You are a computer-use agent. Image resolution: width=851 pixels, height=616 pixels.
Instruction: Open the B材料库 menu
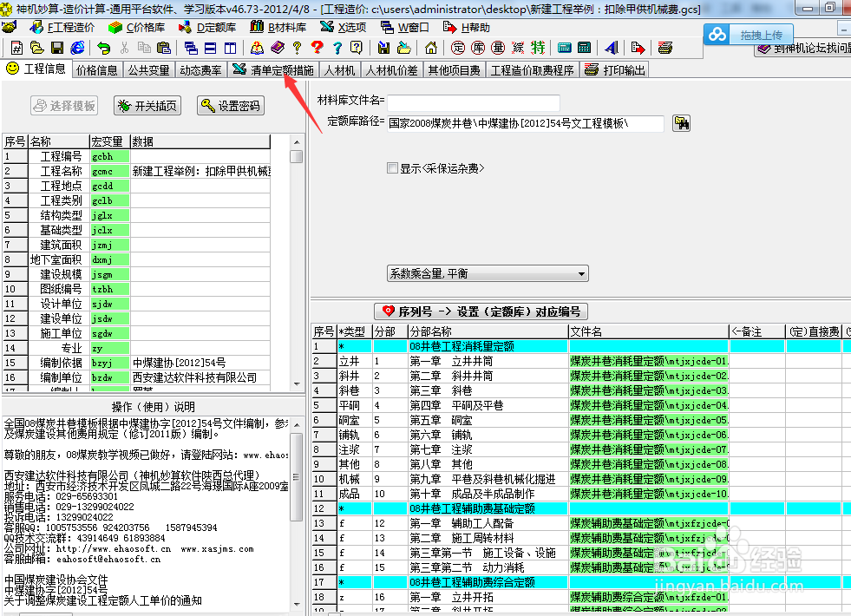pos(278,28)
